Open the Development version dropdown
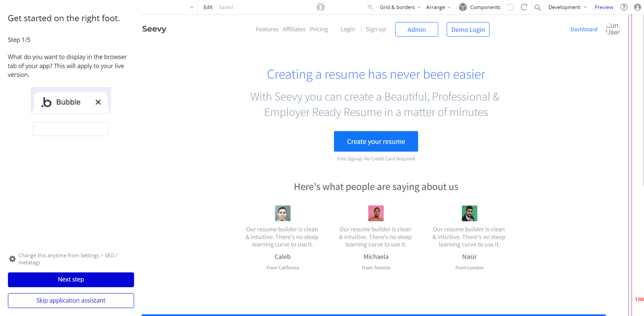This screenshot has height=316, width=644. tap(568, 7)
